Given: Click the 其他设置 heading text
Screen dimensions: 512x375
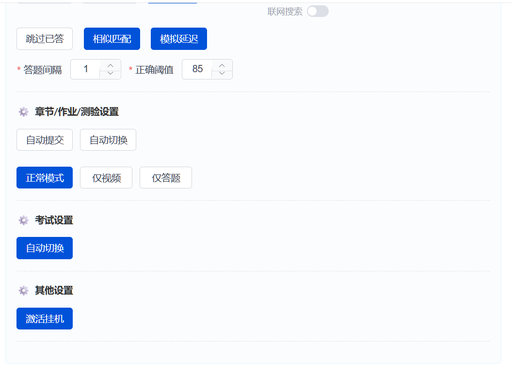Looking at the screenshot, I should pos(54,291).
